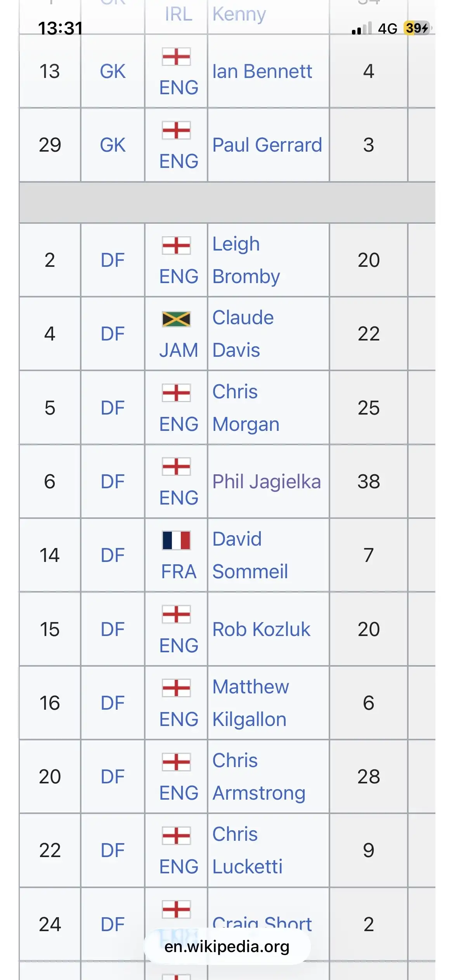Screen dimensions: 454x980
Task: Tap the England flag in Phil Jagielka row
Action: (176, 467)
